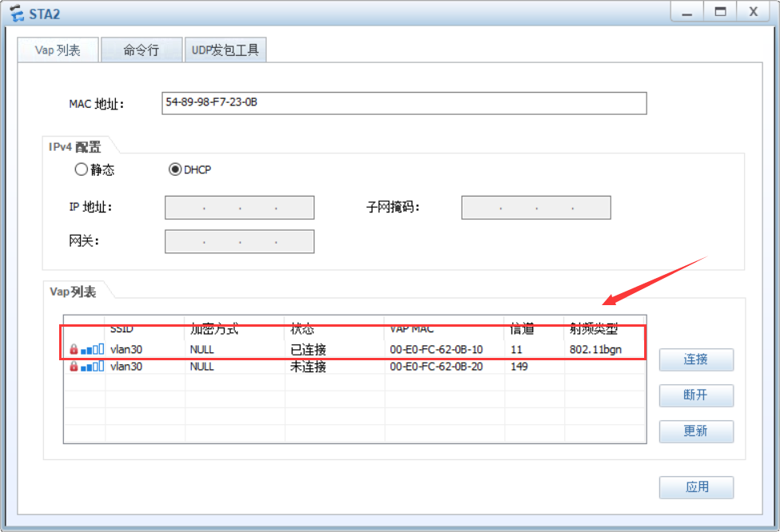
Task: Click the 网关 input field
Action: coord(239,241)
